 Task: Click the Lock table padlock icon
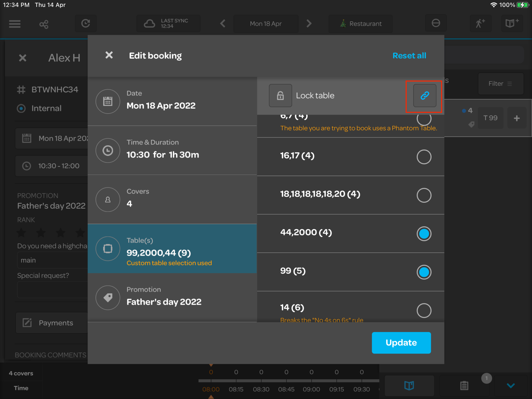pyautogui.click(x=280, y=95)
